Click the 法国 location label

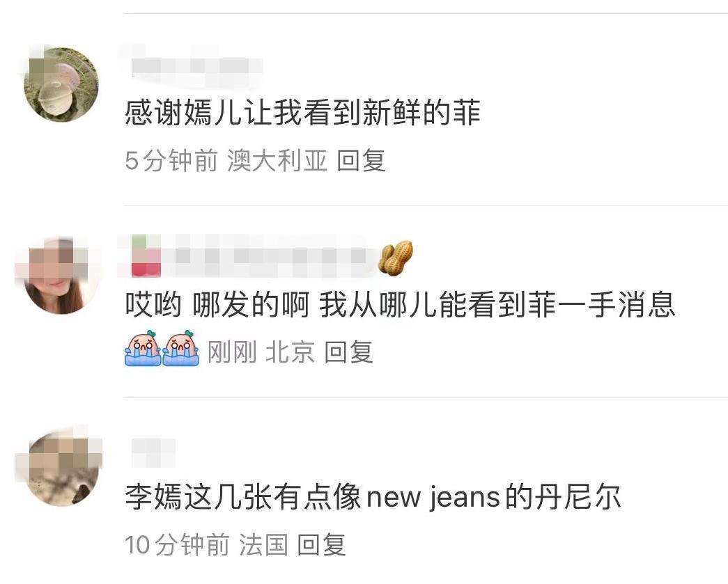click(x=264, y=544)
